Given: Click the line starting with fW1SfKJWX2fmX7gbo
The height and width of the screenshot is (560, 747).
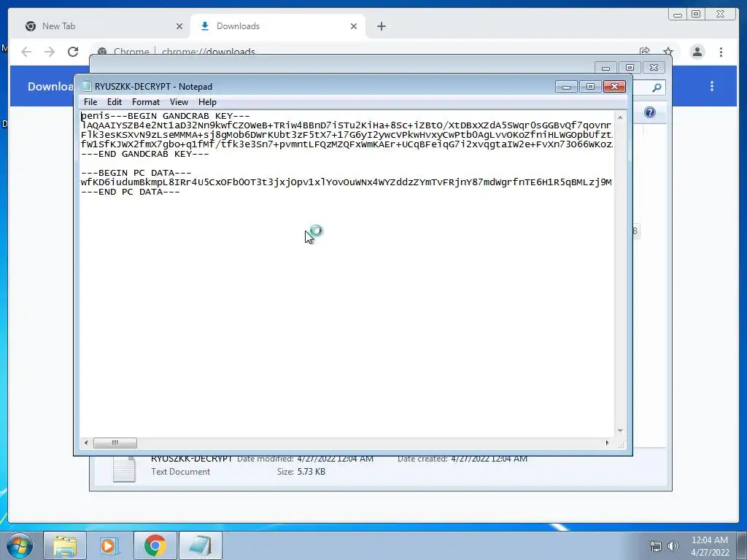Looking at the screenshot, I should 347,144.
